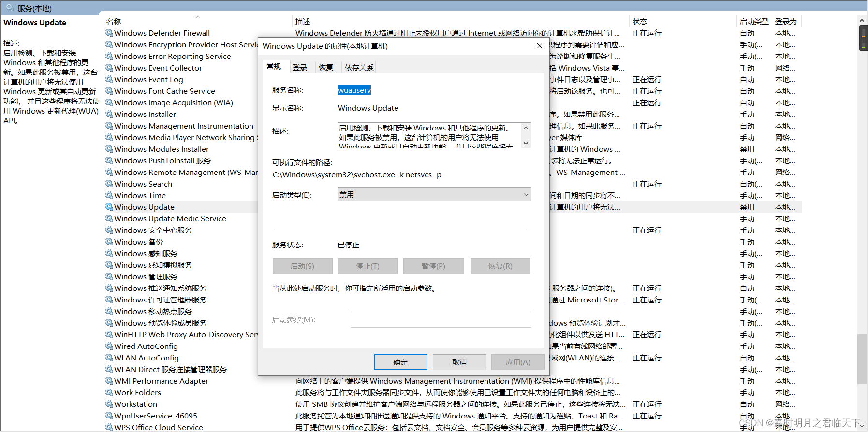This screenshot has height=432, width=868.
Task: Click gear icon beside Windows Font Cache Service
Action: pyautogui.click(x=109, y=91)
